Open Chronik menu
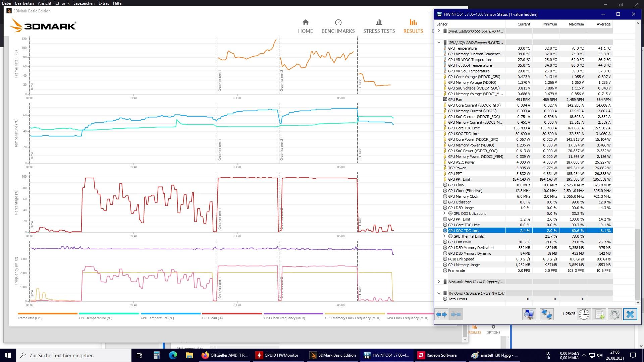 tap(62, 3)
